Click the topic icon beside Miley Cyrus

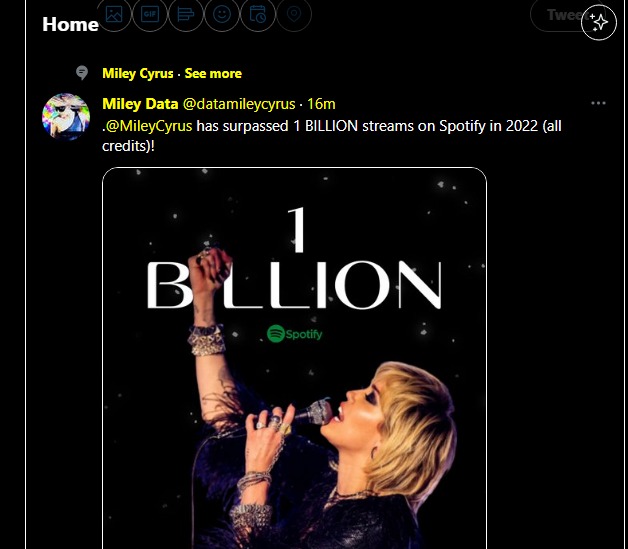82,73
